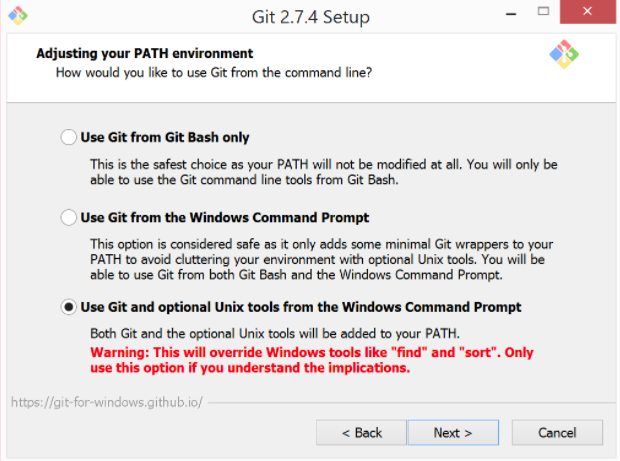Screen dimensions: 620x461
Task: Click the 'minimal Git wrappers' description paragraph
Action: point(321,259)
